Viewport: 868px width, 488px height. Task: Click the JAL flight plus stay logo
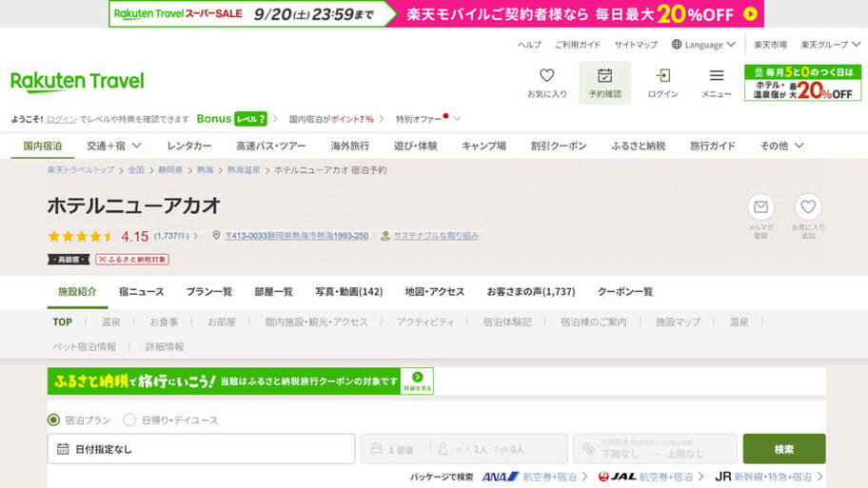(617, 477)
